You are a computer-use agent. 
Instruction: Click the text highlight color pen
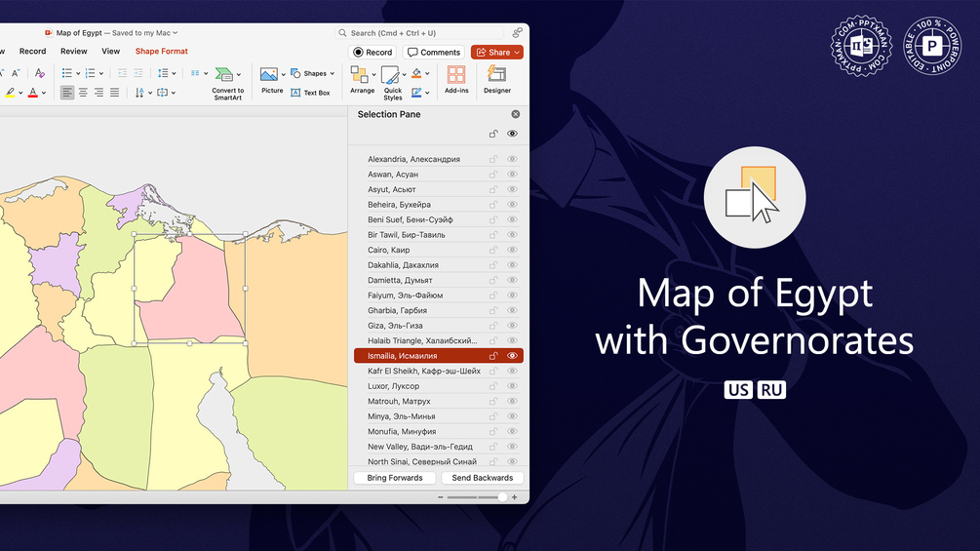coord(10,93)
